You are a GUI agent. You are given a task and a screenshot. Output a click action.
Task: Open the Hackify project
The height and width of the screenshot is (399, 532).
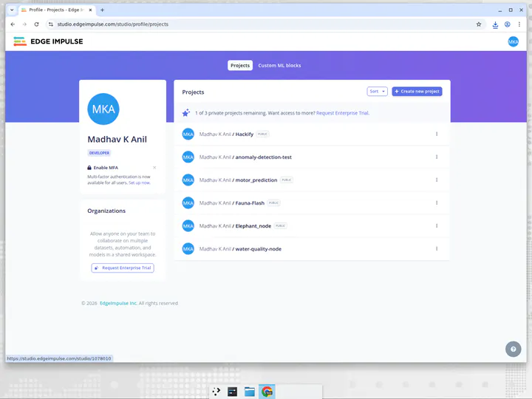click(245, 134)
